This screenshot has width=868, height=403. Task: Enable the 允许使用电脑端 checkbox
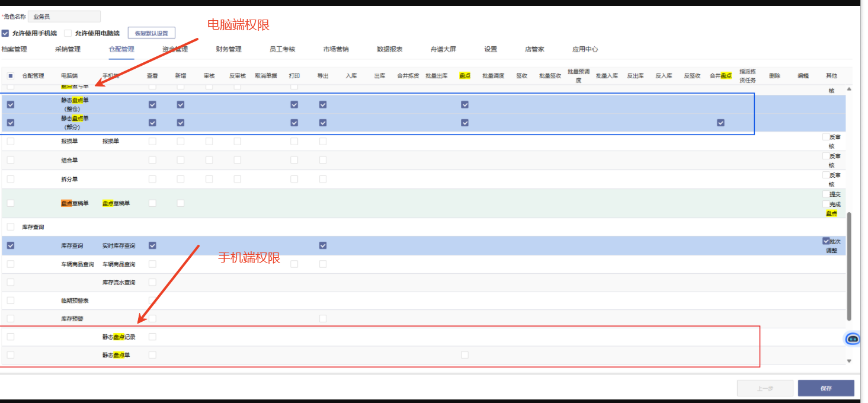click(68, 33)
